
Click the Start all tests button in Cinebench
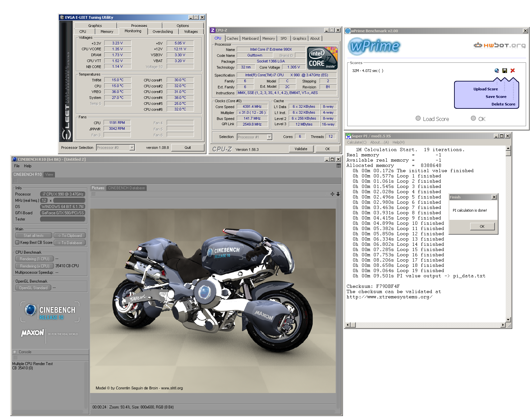pos(34,235)
